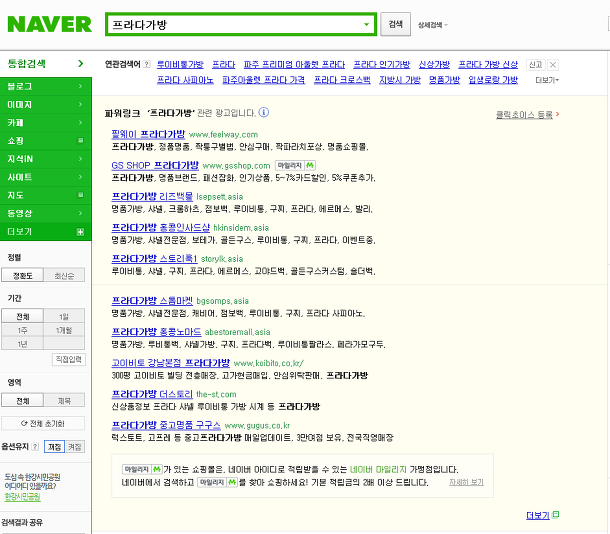Screen dimensions: 610x534
Task: Open the 프라다가방 리즈백몰 link
Action: 152,196
